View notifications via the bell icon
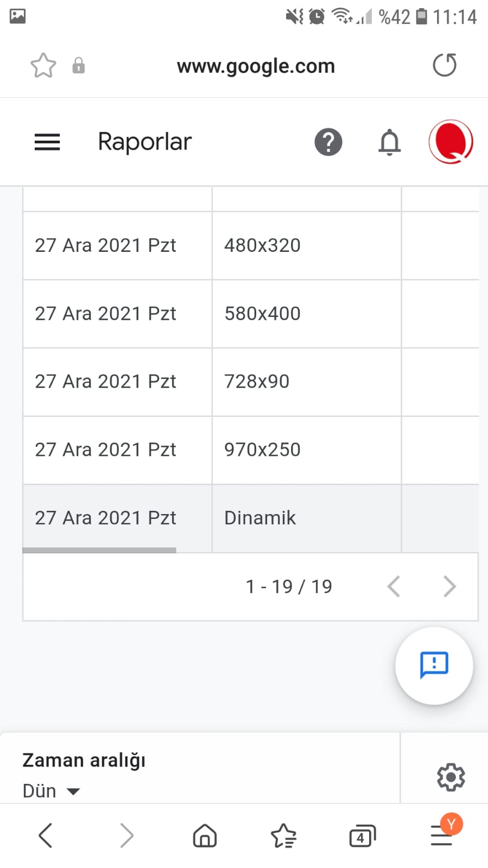 tap(389, 142)
